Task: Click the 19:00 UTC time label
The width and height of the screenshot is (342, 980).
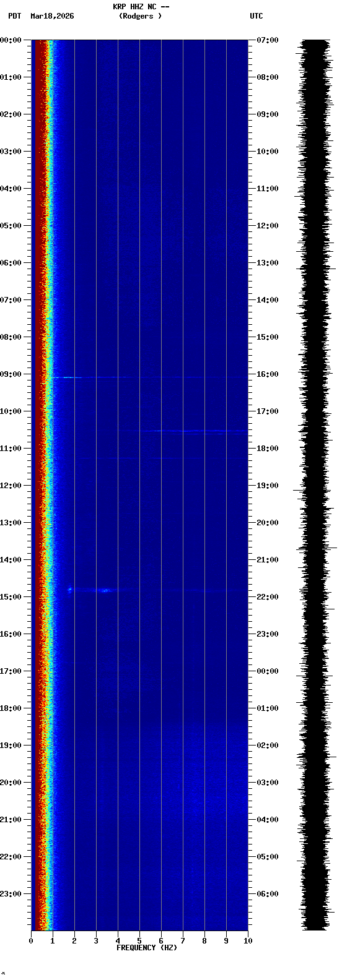Action: tap(267, 486)
